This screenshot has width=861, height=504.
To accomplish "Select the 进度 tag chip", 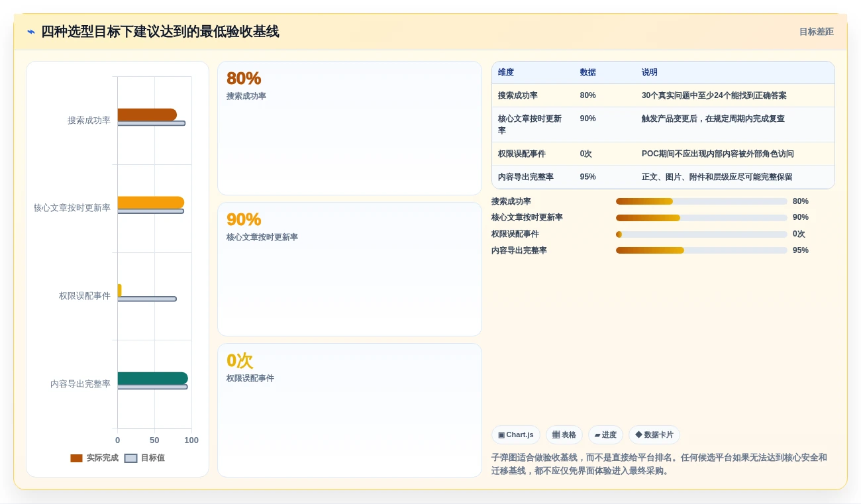I will (605, 435).
